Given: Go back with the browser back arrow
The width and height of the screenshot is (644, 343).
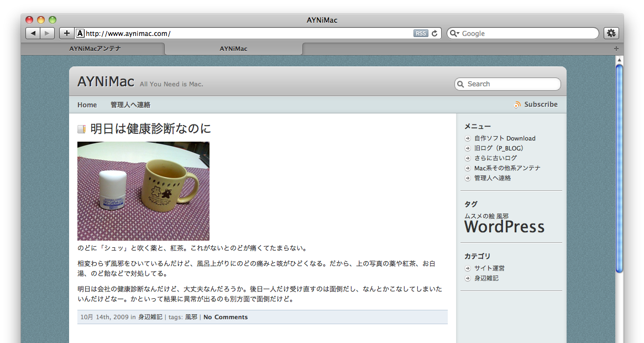Looking at the screenshot, I should 33,33.
